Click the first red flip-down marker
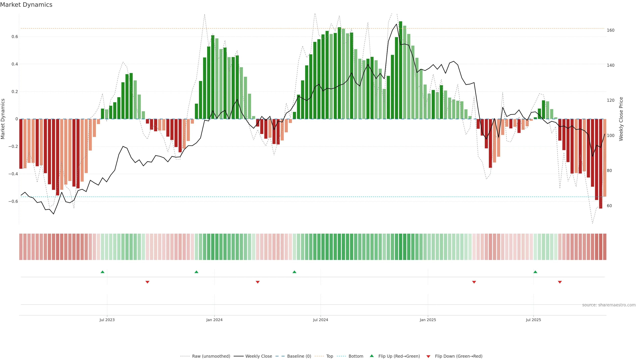The height and width of the screenshot is (362, 644). (x=148, y=282)
